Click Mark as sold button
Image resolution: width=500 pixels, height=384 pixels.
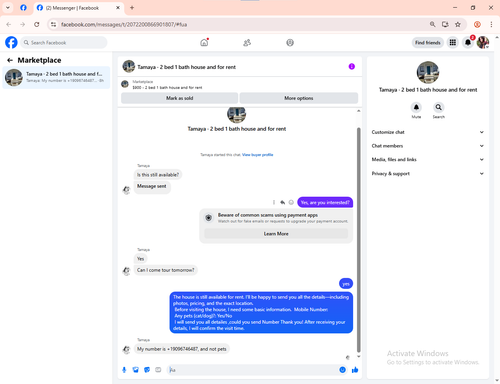[179, 98]
